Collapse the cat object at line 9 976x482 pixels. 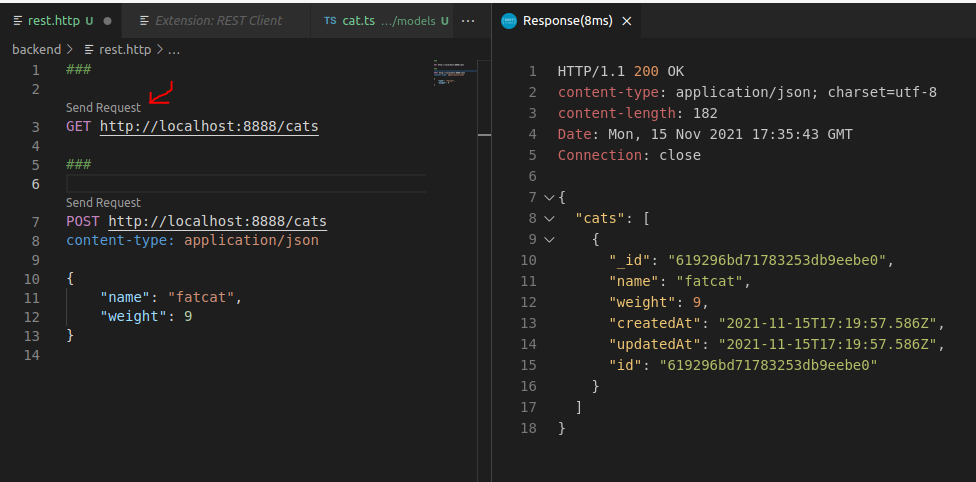[548, 240]
